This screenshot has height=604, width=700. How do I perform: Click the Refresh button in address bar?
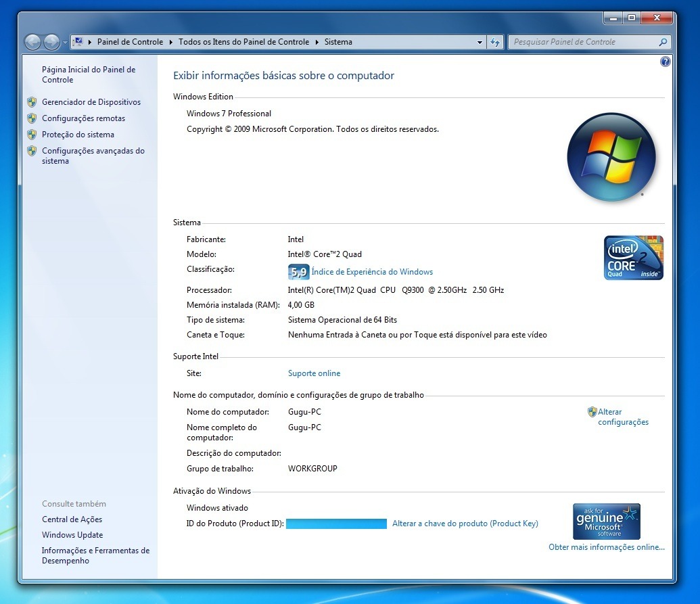(x=495, y=43)
